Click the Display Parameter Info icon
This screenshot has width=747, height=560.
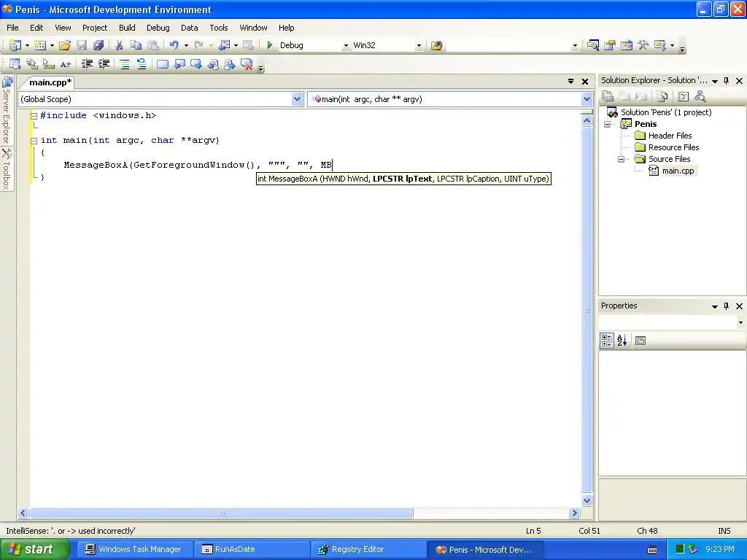coord(32,64)
